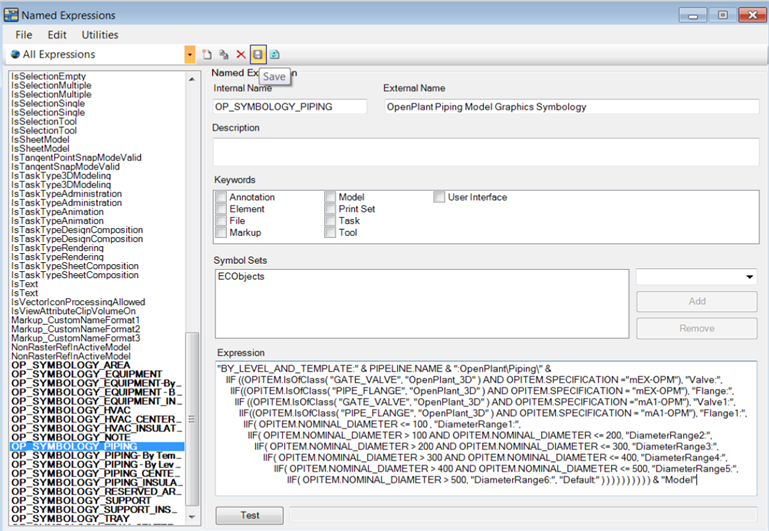769x531 pixels.
Task: Enable the User Interface keyword checkbox
Action: (439, 197)
